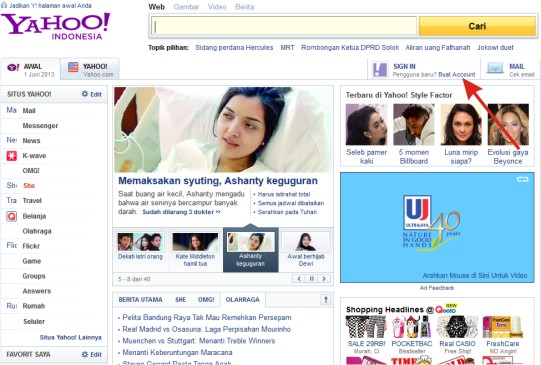The image size is (541, 365).
Task: Expand the ad using top-right icon
Action: [522, 179]
